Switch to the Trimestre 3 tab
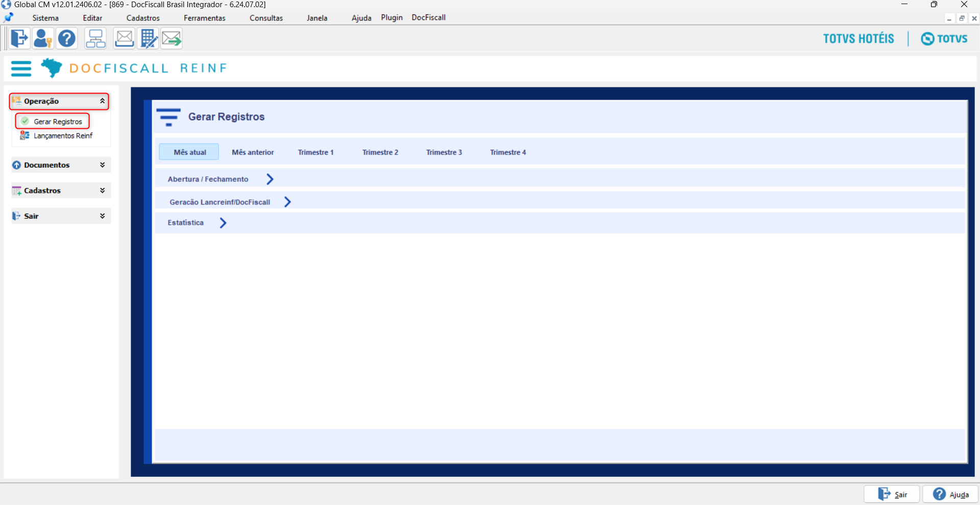This screenshot has height=505, width=980. 444,152
